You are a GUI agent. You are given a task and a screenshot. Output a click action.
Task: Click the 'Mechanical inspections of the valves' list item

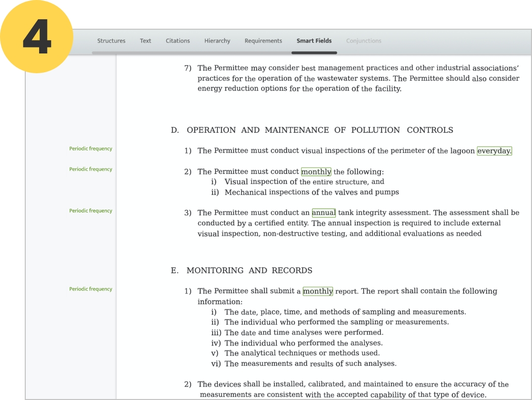tap(312, 192)
